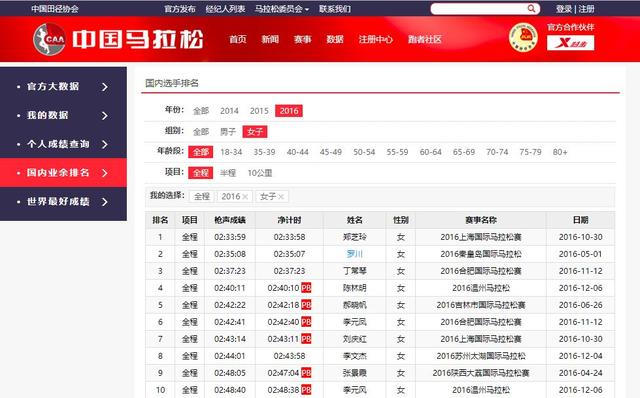Open 首页 in main navigation
Screen dimensions: 640x398
tap(238, 39)
